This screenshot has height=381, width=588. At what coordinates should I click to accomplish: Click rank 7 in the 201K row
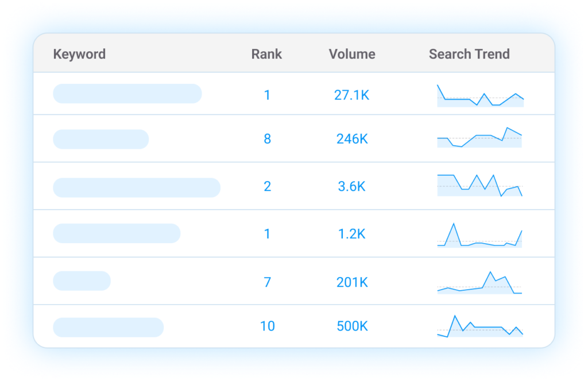pyautogui.click(x=267, y=282)
